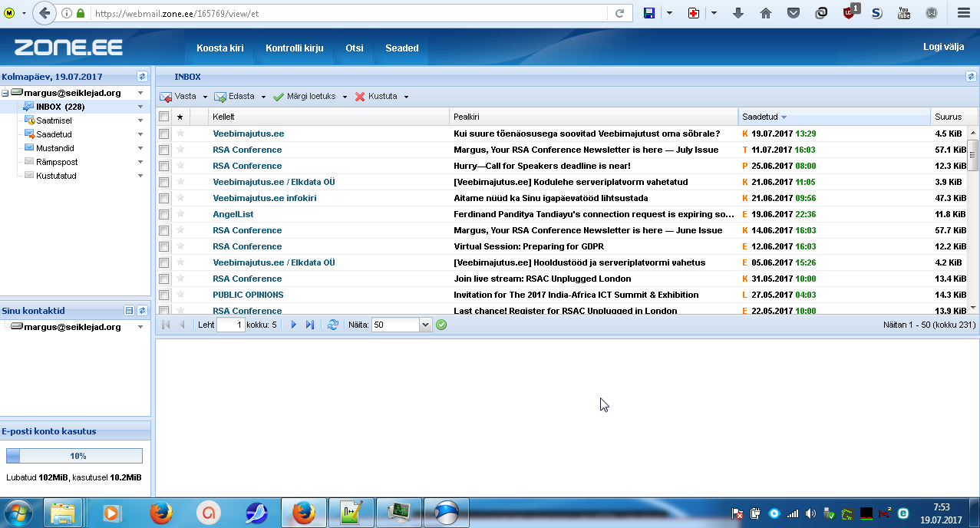Open the Seaded tab
The height and width of the screenshot is (528, 980).
click(x=402, y=48)
